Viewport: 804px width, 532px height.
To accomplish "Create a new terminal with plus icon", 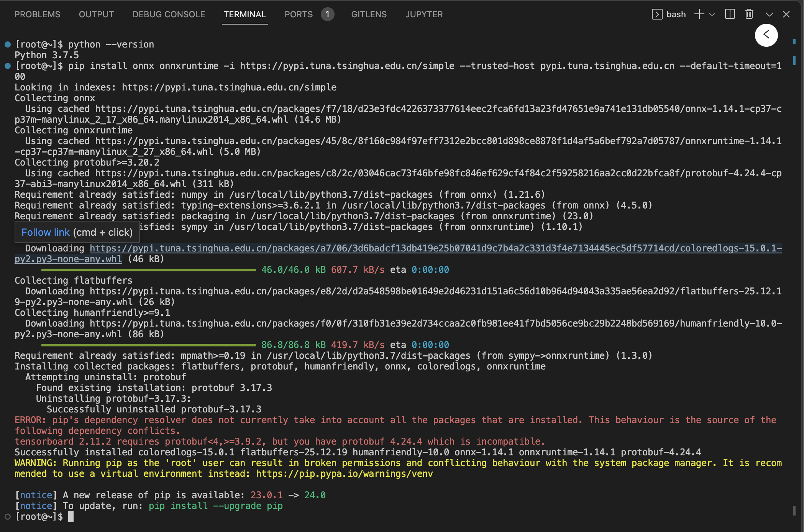I will tap(699, 15).
